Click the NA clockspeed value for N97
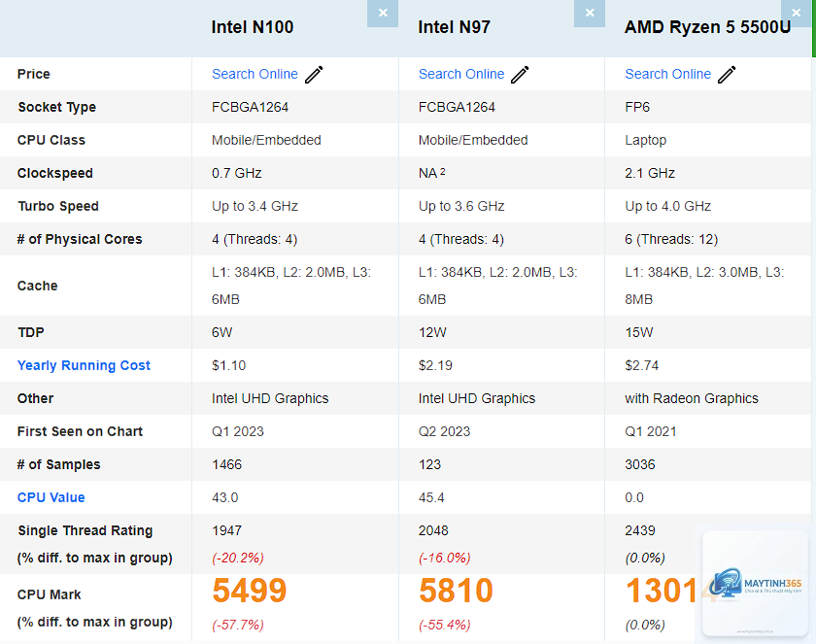The width and height of the screenshot is (816, 644). [x=431, y=173]
